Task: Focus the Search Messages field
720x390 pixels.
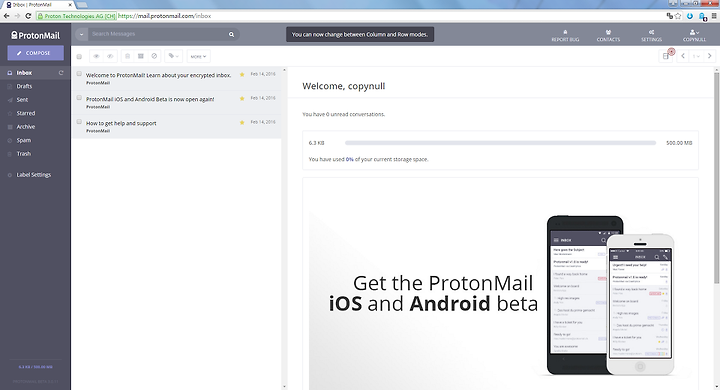Action: pos(158,34)
